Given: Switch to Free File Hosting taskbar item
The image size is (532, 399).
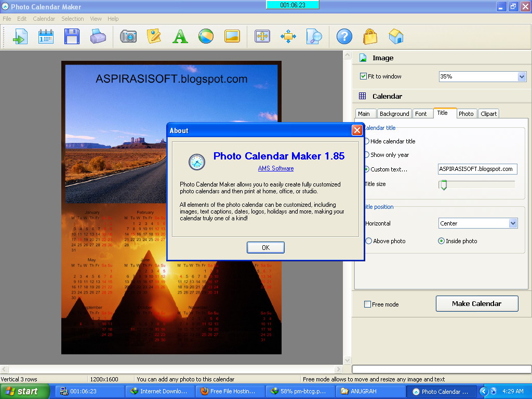Looking at the screenshot, I should pos(230,391).
